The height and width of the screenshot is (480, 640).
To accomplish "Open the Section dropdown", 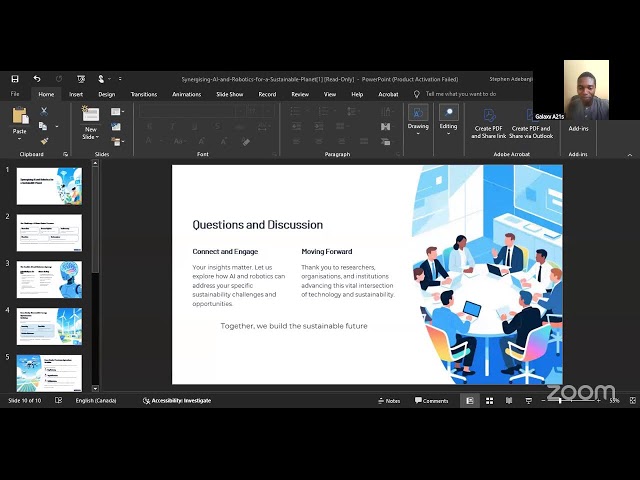I will tap(117, 142).
